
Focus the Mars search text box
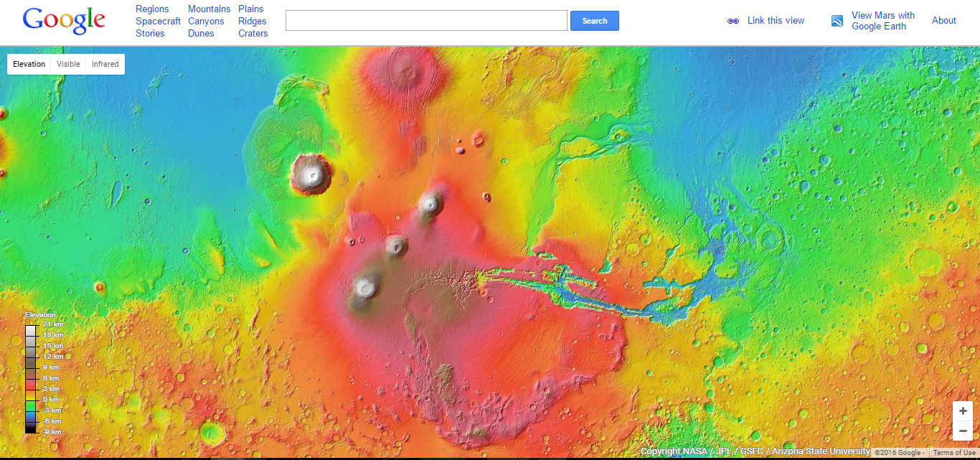[426, 21]
